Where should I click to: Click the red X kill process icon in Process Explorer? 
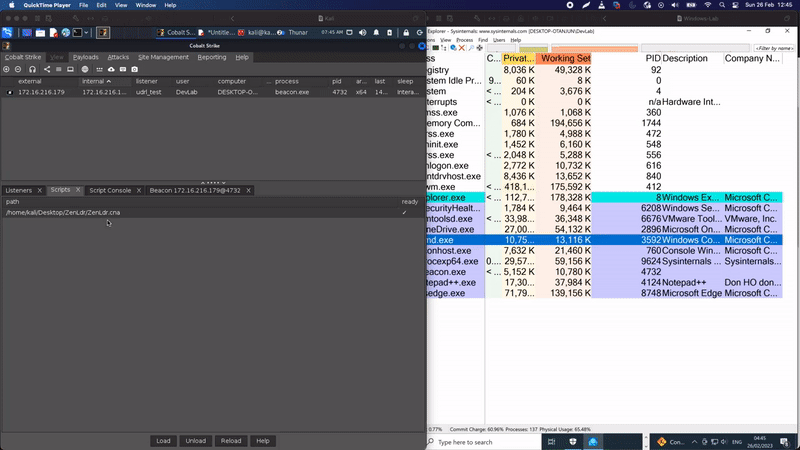point(462,48)
